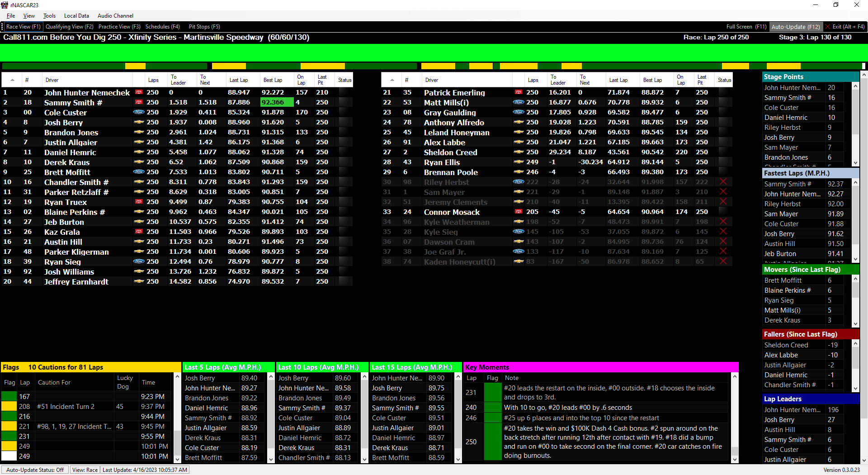
Task: Click red X status icon for Kyle Weatherman
Action: pos(723,222)
